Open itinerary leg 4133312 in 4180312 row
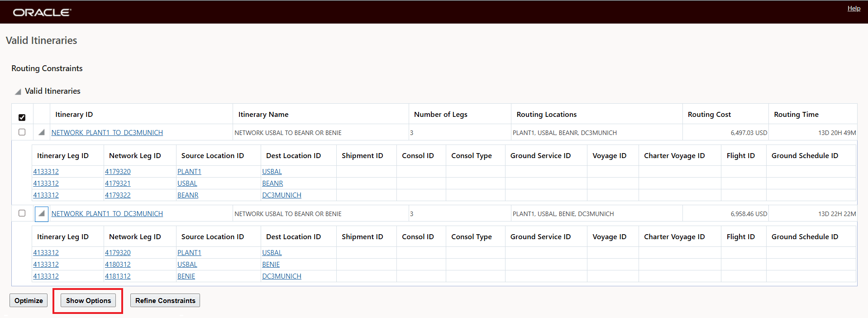Viewport: 868px width, 318px height. point(46,265)
